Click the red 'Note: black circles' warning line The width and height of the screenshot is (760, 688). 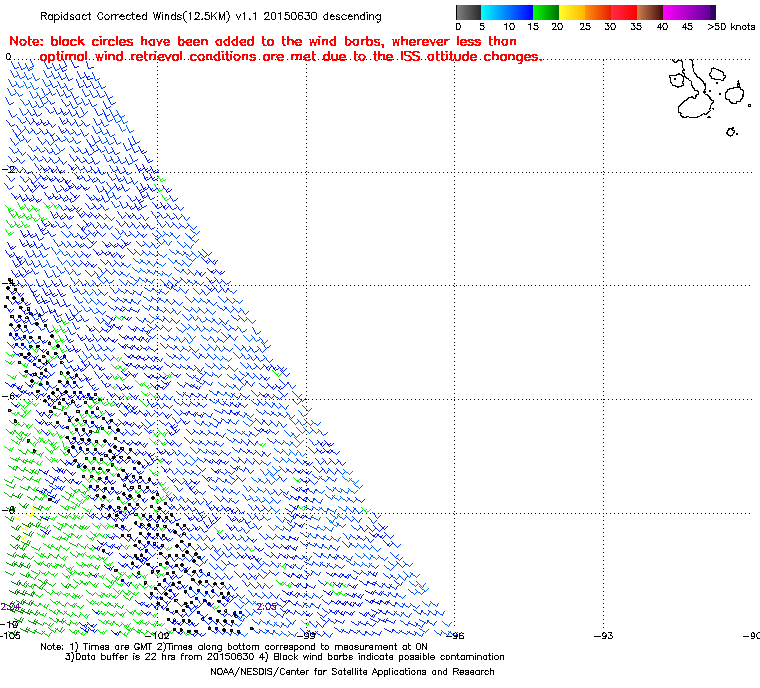click(263, 41)
